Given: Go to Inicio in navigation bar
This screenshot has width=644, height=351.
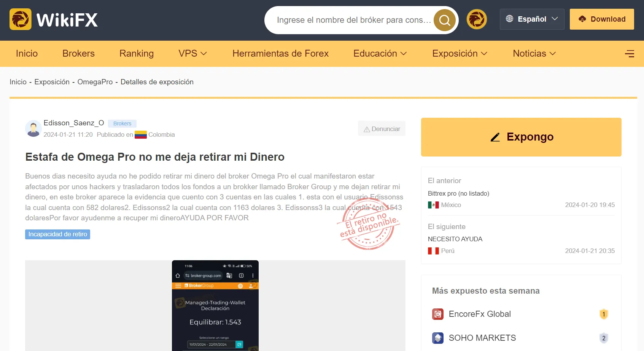Looking at the screenshot, I should coord(27,54).
